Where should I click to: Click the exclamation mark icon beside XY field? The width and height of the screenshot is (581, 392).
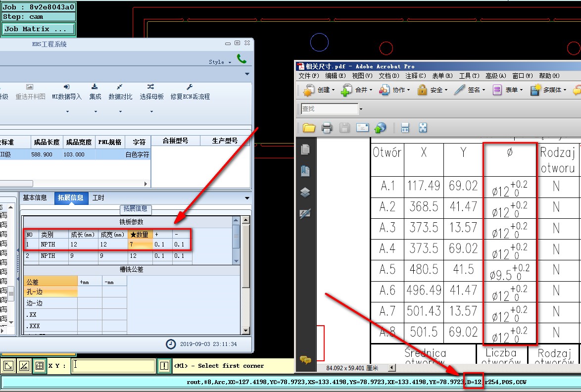[164, 366]
